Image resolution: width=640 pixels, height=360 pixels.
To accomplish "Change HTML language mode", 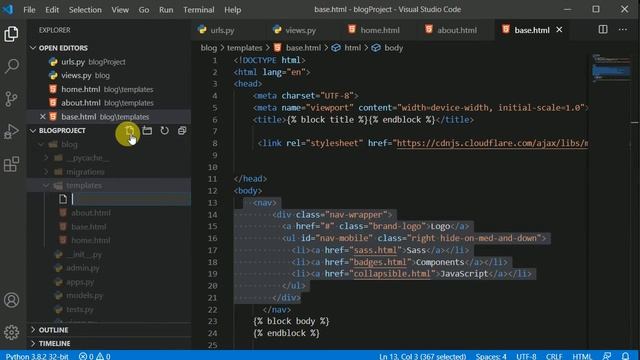I will coord(582,356).
